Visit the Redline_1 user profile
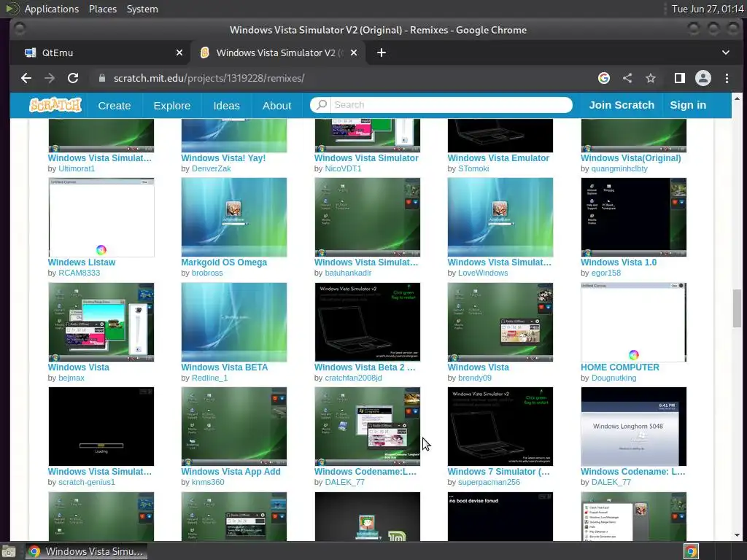This screenshot has height=560, width=747. (x=209, y=378)
